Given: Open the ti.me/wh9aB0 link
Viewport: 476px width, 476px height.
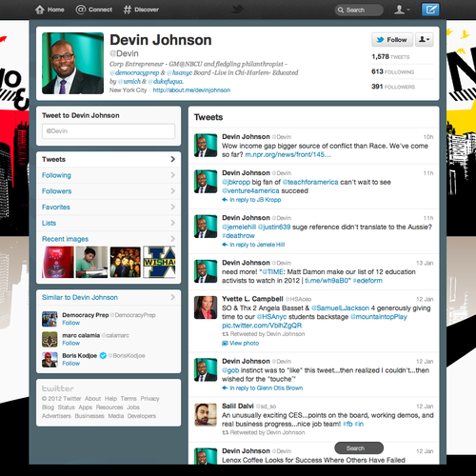Looking at the screenshot, I should coord(327,281).
